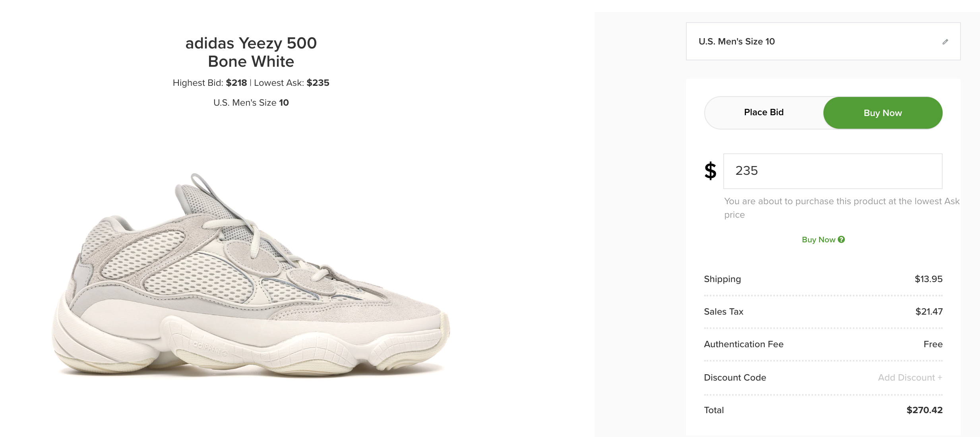Click the Sales Tax amount $21.47
This screenshot has width=980, height=437.
tap(929, 311)
